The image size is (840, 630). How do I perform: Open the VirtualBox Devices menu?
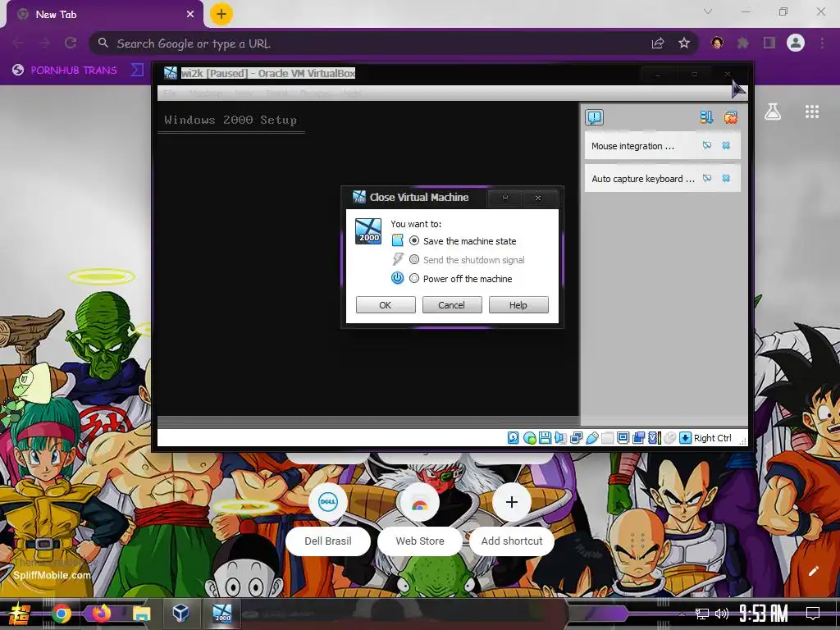click(316, 94)
